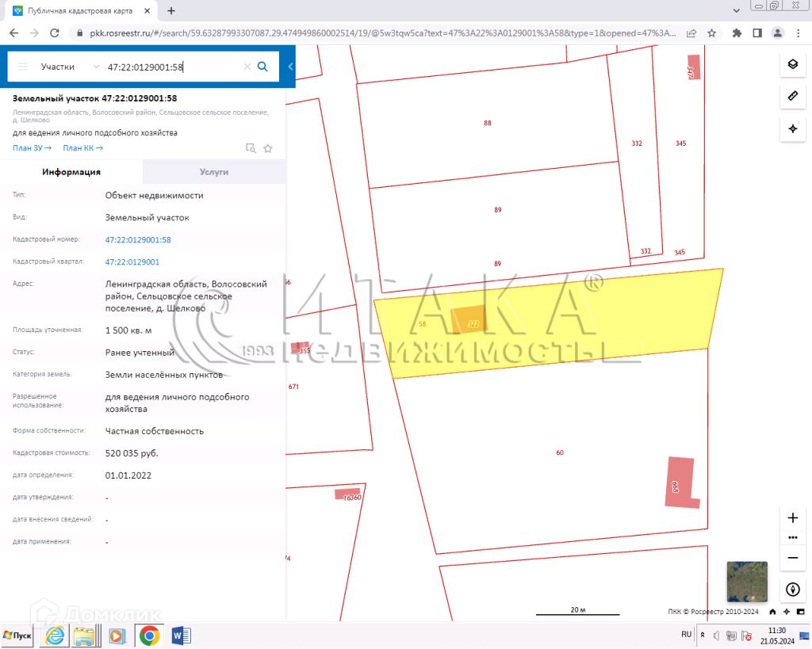Open the План КК link
812x649 pixels.
pos(82,148)
